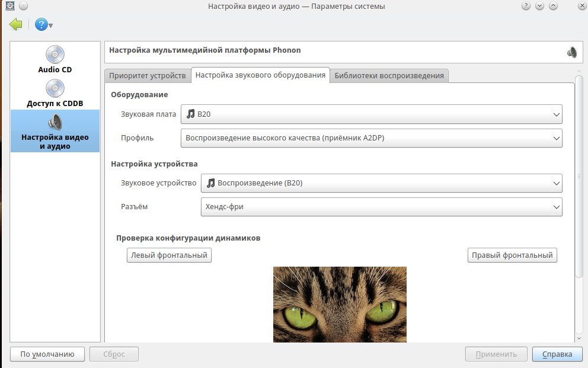Select the Настройка звукового оборудования tab
588x368 pixels.
click(260, 75)
